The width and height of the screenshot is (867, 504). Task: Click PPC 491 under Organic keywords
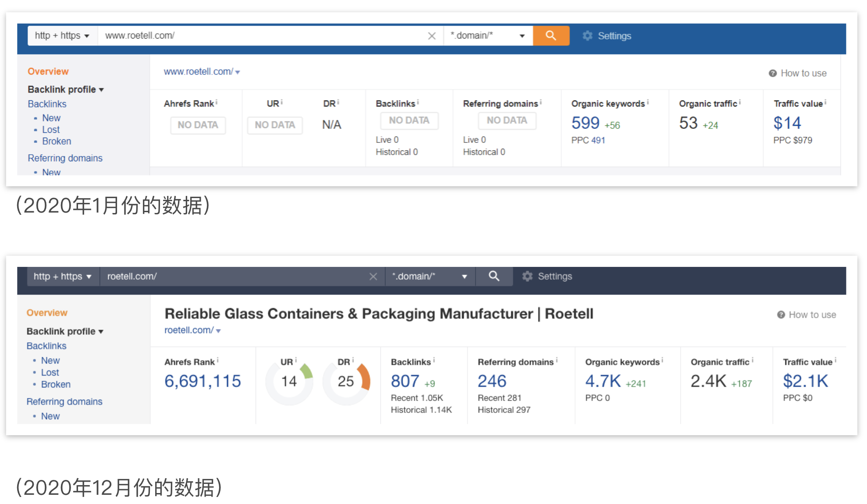pyautogui.click(x=588, y=140)
